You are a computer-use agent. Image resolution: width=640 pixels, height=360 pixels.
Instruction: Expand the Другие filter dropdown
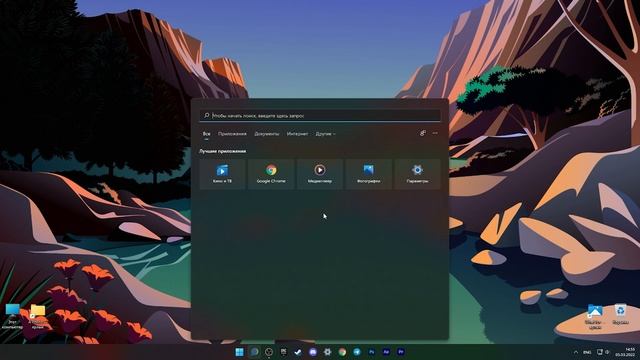[x=325, y=134]
